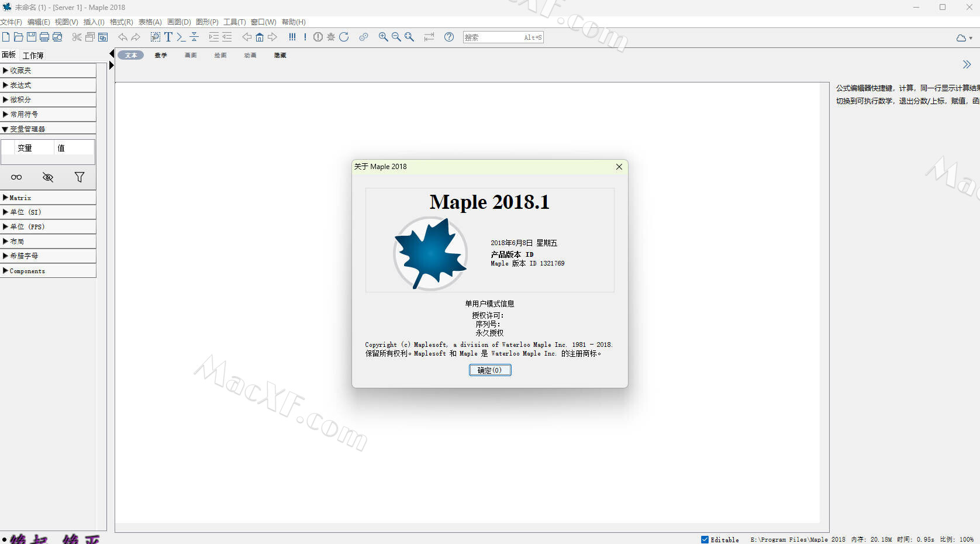This screenshot has width=980, height=544.
Task: Collapse the 变量管理器 palette
Action: click(27, 129)
